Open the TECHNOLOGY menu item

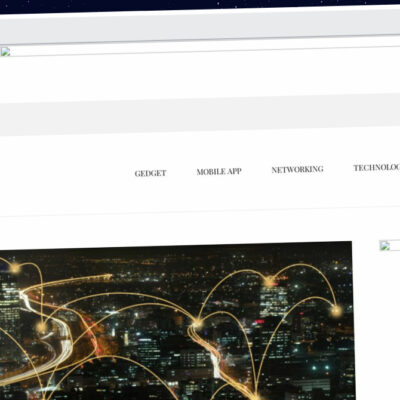click(x=377, y=168)
